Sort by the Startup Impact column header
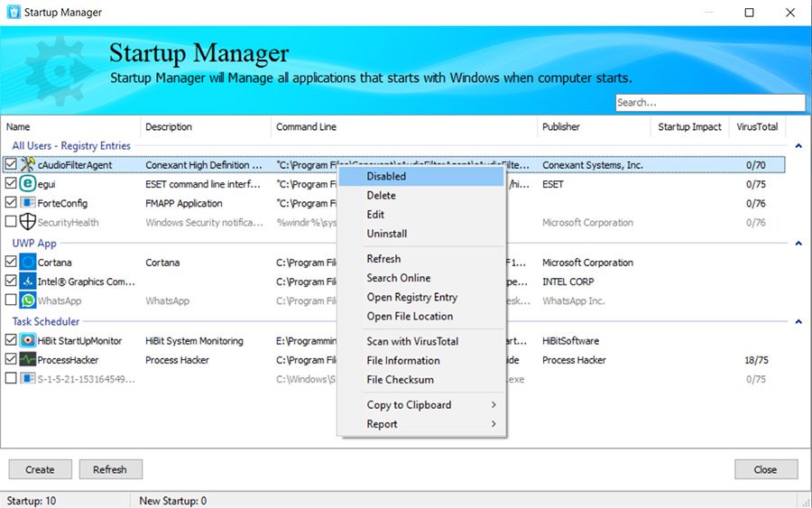 point(690,127)
